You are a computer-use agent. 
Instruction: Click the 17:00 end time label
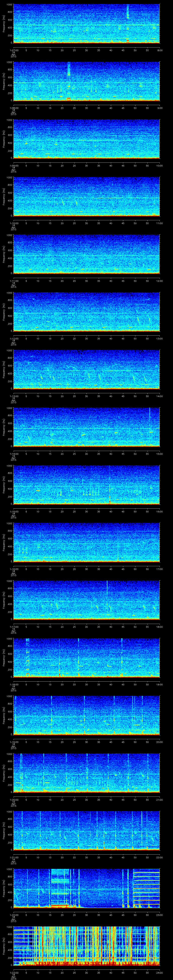(x=159, y=569)
